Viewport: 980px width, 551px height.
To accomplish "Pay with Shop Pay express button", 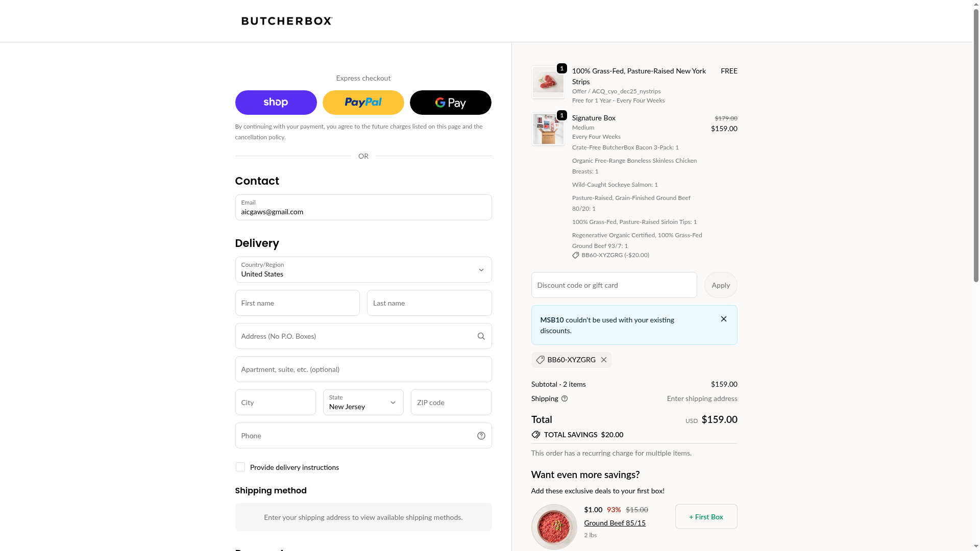I will point(276,103).
